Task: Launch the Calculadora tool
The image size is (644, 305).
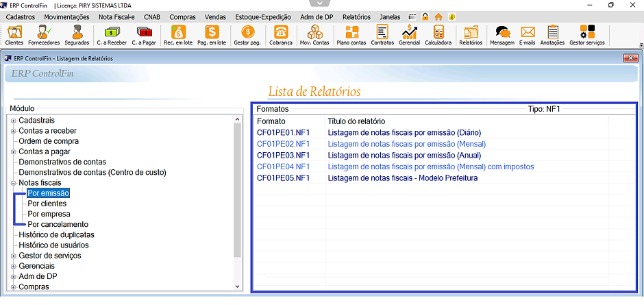Action: click(x=438, y=35)
